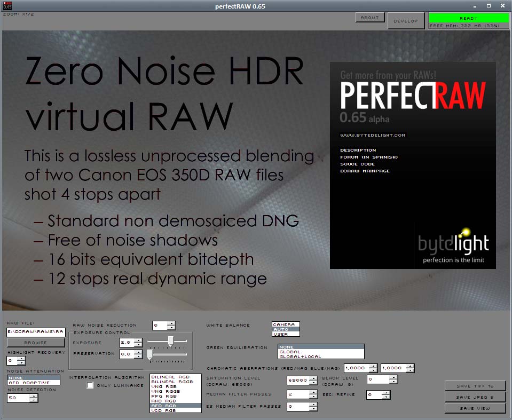This screenshot has height=420, width=512.
Task: Click the RAW file path field
Action: point(36,332)
